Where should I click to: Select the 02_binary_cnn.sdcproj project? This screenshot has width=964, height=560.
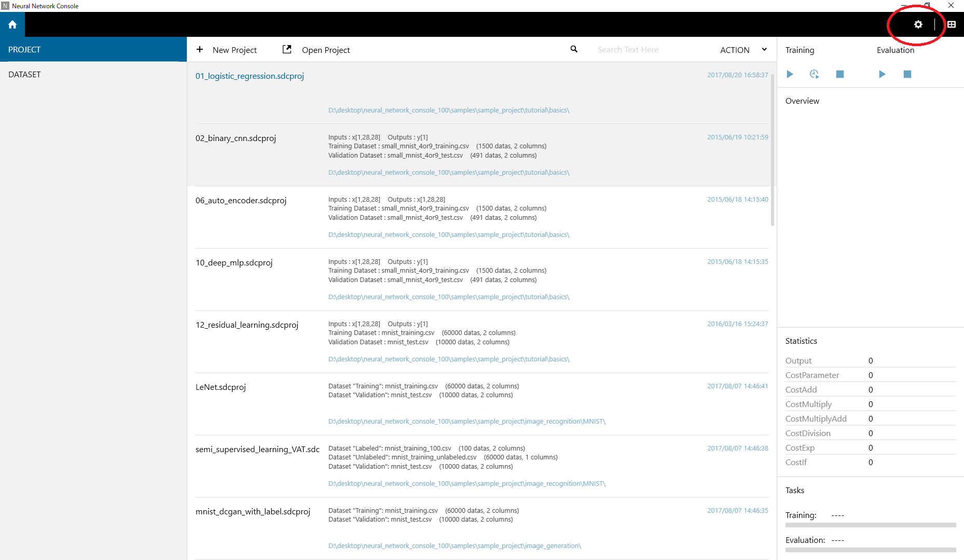236,138
